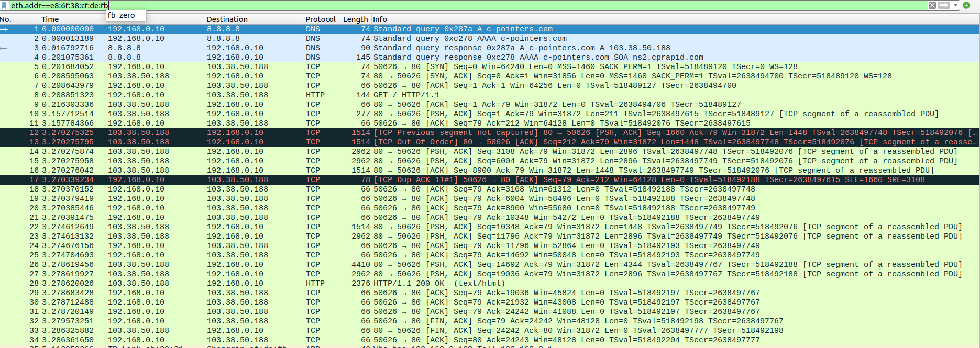
Task: Select the fb_zero autocomplete suggestion
Action: click(122, 16)
